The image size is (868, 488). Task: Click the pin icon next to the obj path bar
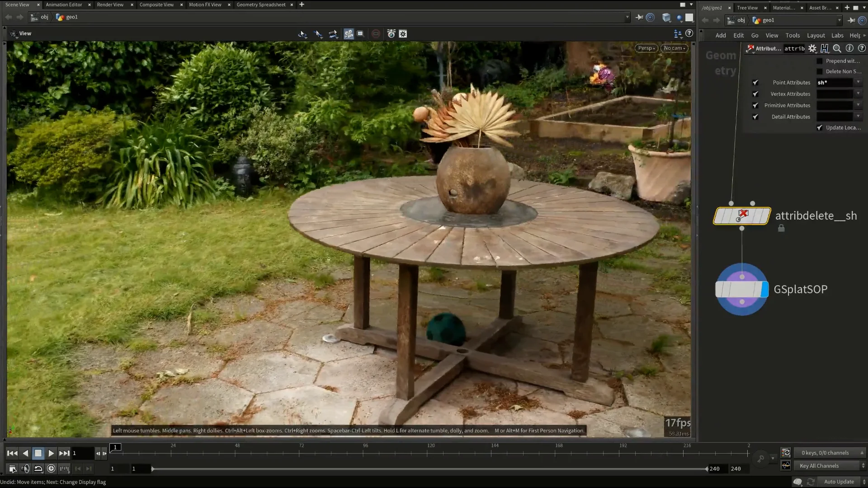(639, 17)
